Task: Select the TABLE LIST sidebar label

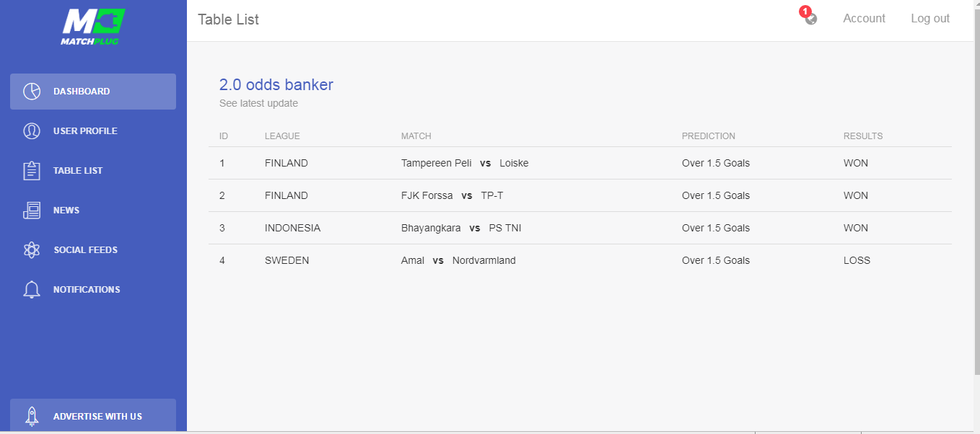Action: (78, 171)
